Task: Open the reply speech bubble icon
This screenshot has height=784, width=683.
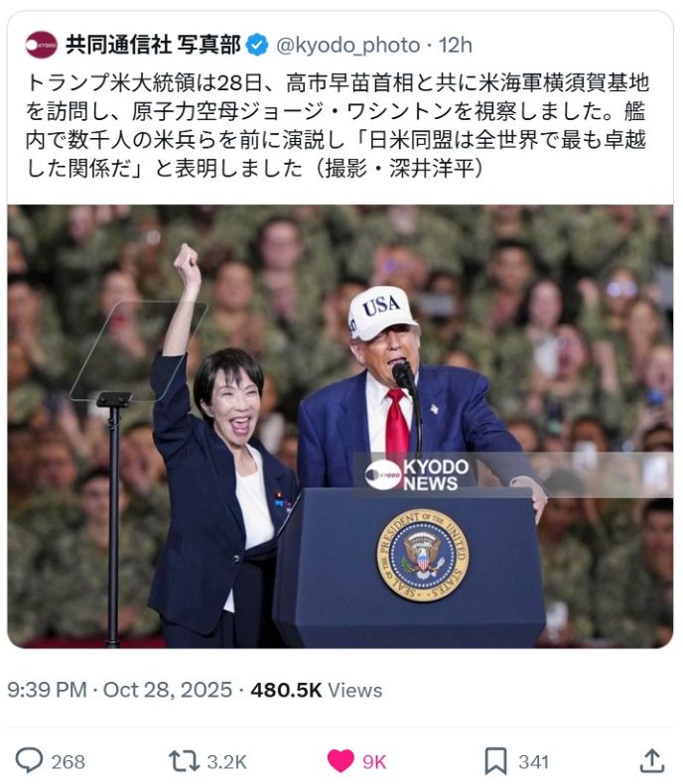Action: pos(29,760)
